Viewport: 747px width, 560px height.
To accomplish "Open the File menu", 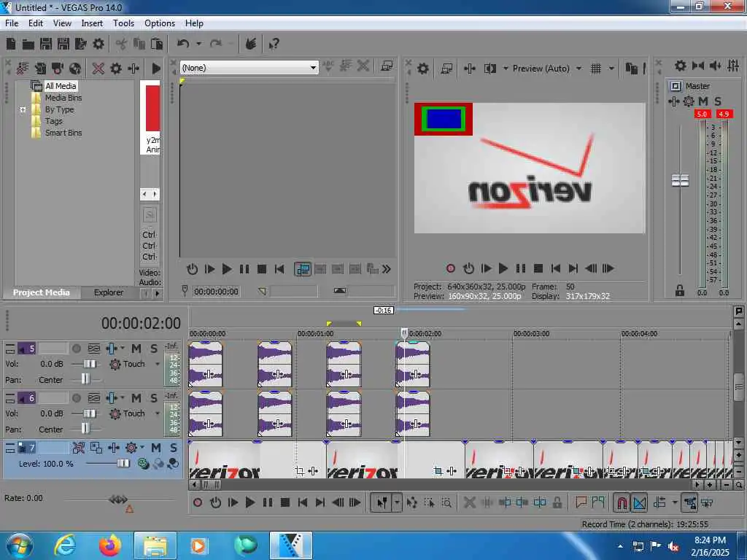I will [x=12, y=23].
